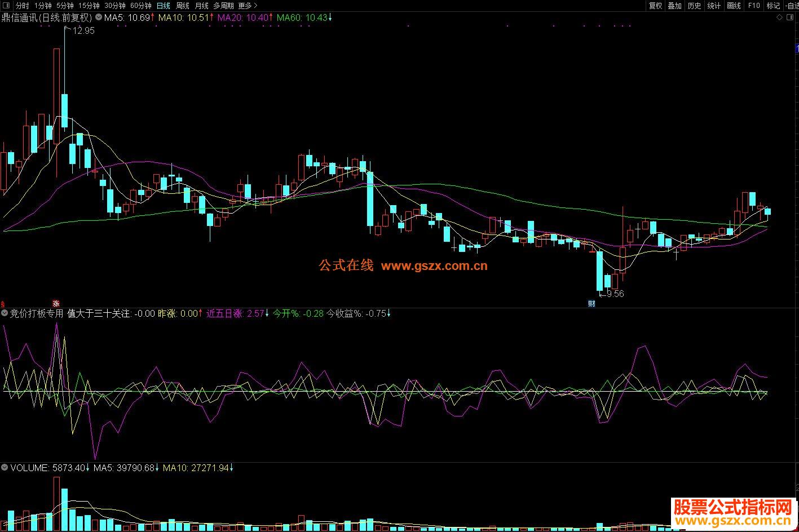Open the 统计 statistics button
Screen dimensions: 799x532
pos(714,6)
